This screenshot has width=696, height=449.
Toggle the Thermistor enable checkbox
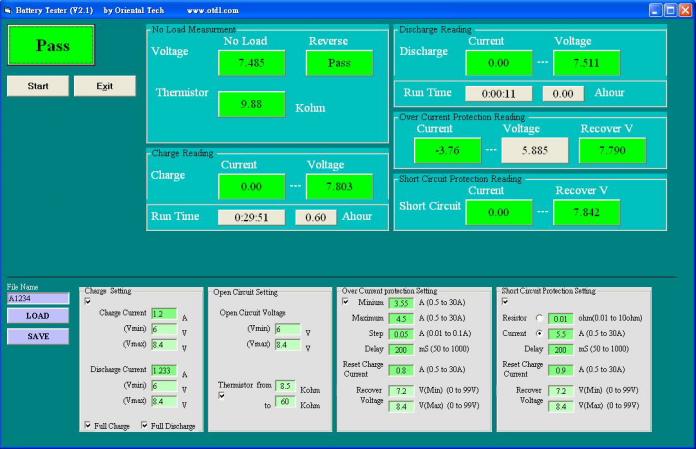click(x=221, y=395)
